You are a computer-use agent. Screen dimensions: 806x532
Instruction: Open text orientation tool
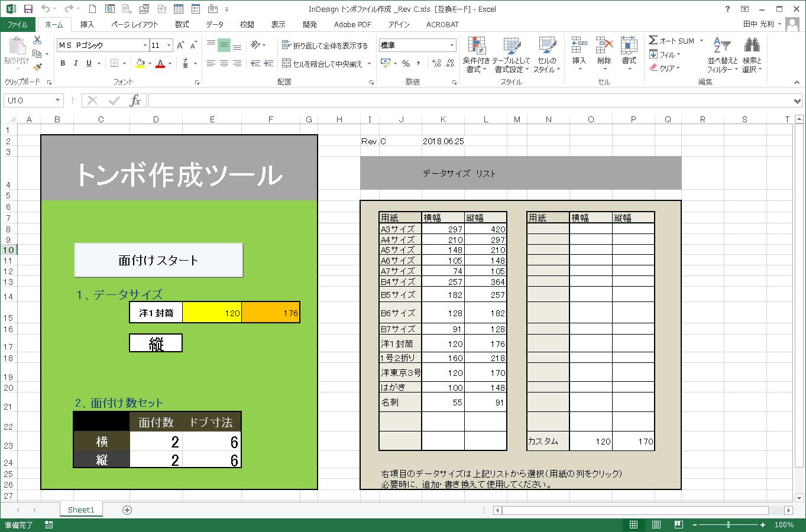[255, 45]
